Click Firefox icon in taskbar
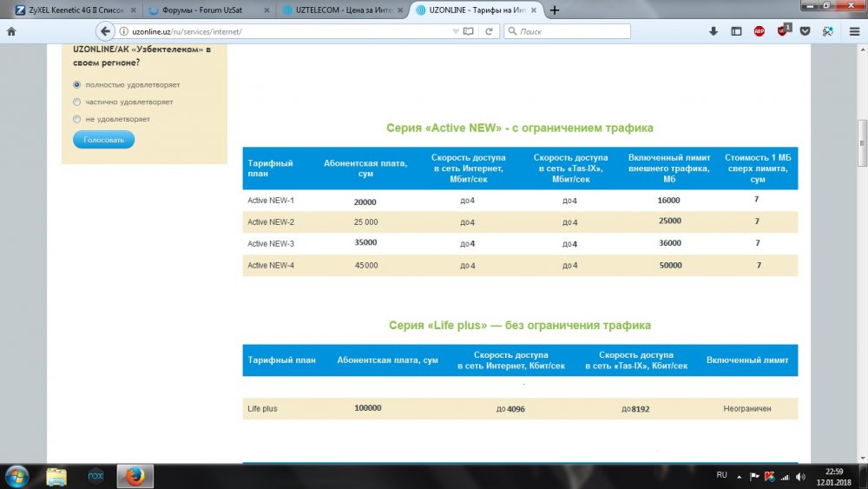The height and width of the screenshot is (489, 868). (x=135, y=476)
